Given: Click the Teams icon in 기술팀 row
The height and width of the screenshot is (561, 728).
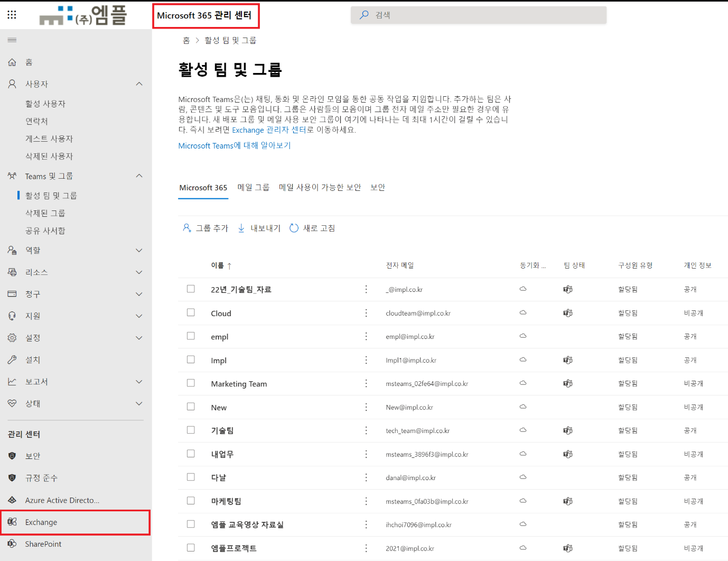Looking at the screenshot, I should coord(568,430).
